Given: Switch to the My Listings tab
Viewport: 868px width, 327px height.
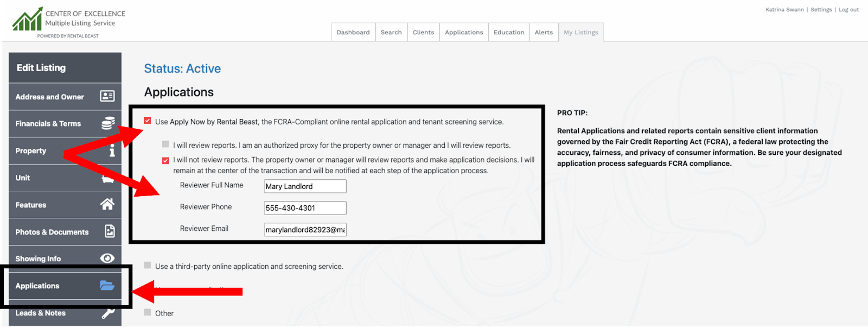Looking at the screenshot, I should (580, 33).
